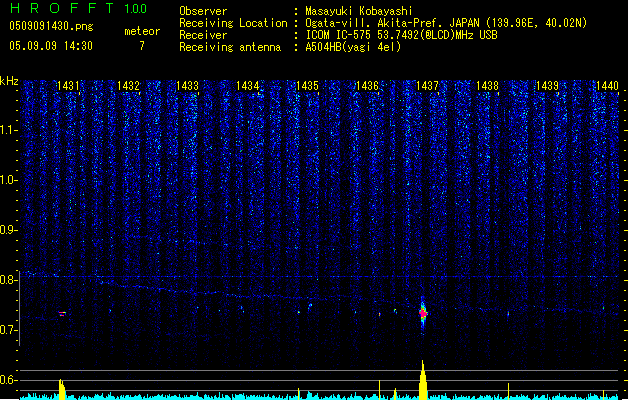
Task: Click the 1.0 kHz axis label
Action: tap(8, 180)
